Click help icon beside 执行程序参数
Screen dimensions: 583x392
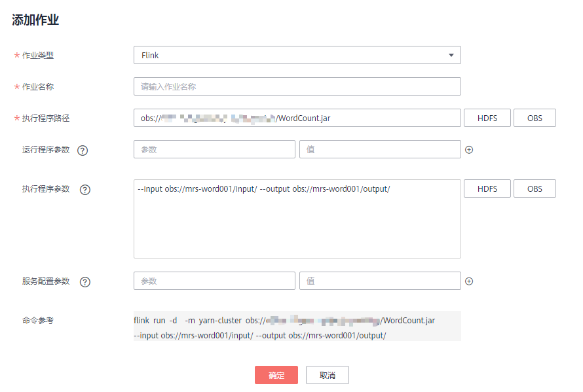[x=85, y=190]
